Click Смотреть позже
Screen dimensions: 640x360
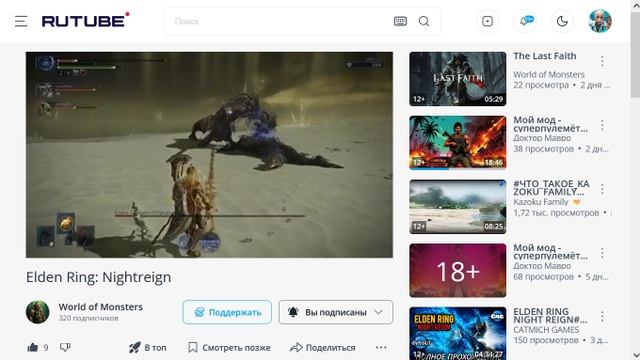(229, 347)
